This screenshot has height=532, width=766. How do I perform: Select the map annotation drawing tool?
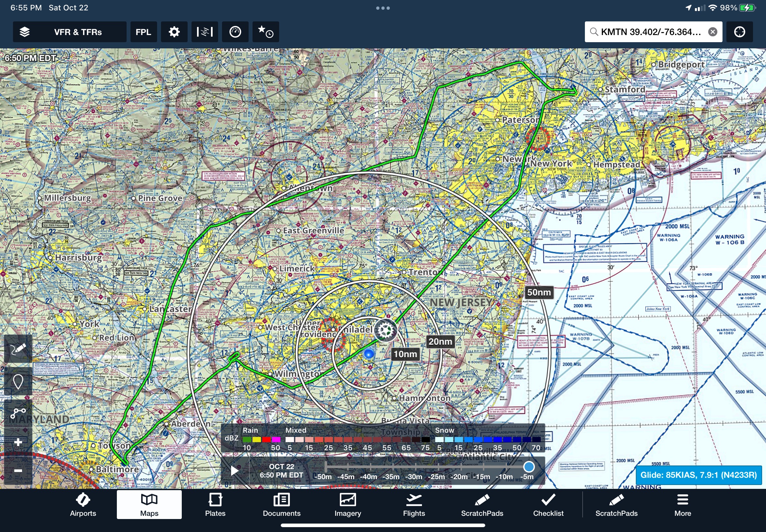click(x=19, y=349)
